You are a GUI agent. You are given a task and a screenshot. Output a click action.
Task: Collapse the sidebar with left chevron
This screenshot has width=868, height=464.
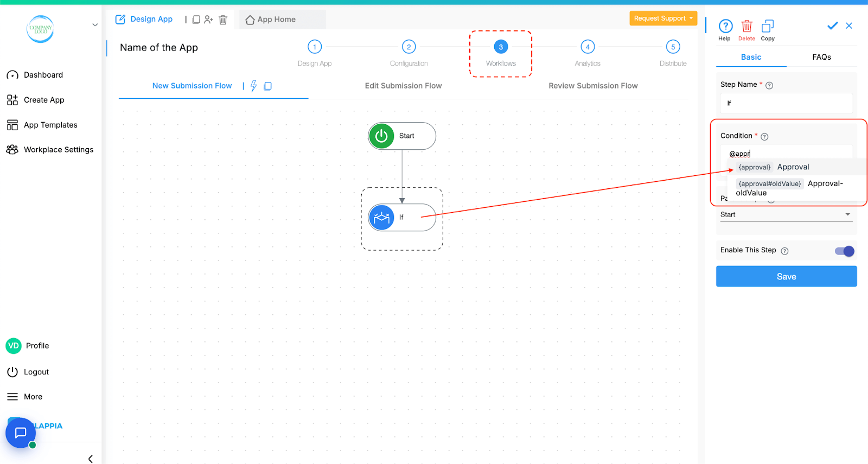(x=91, y=459)
